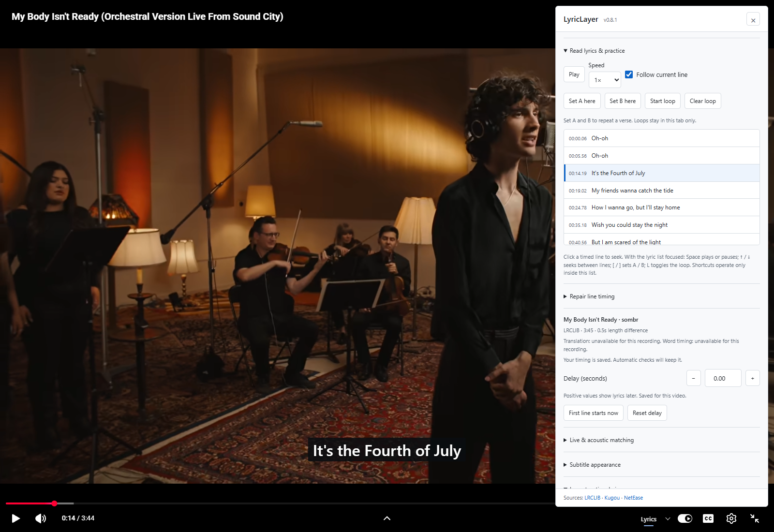Exit full screen with the collapse icon
Viewport: 774px width, 532px height.
pos(755,518)
